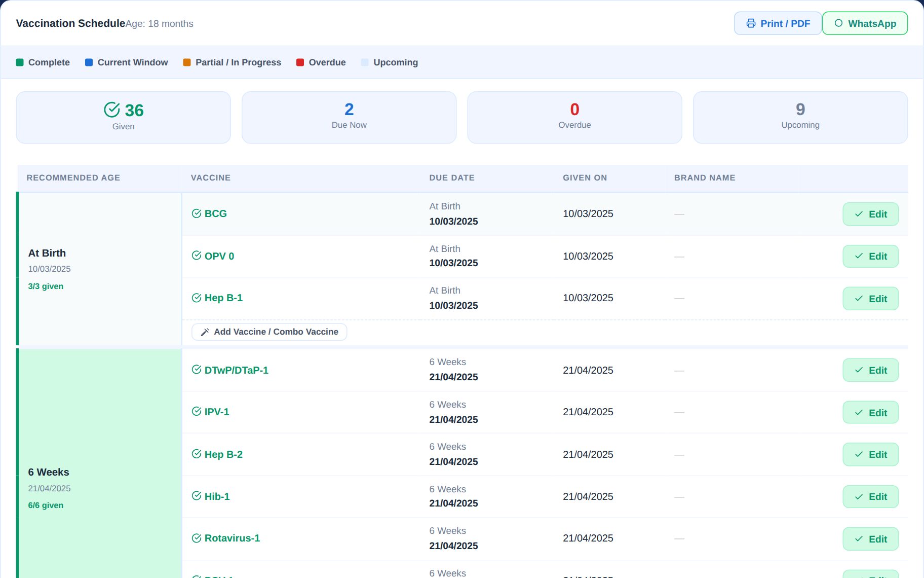Select the 0 Overdue summary card
Image resolution: width=924 pixels, height=578 pixels.
pos(574,118)
